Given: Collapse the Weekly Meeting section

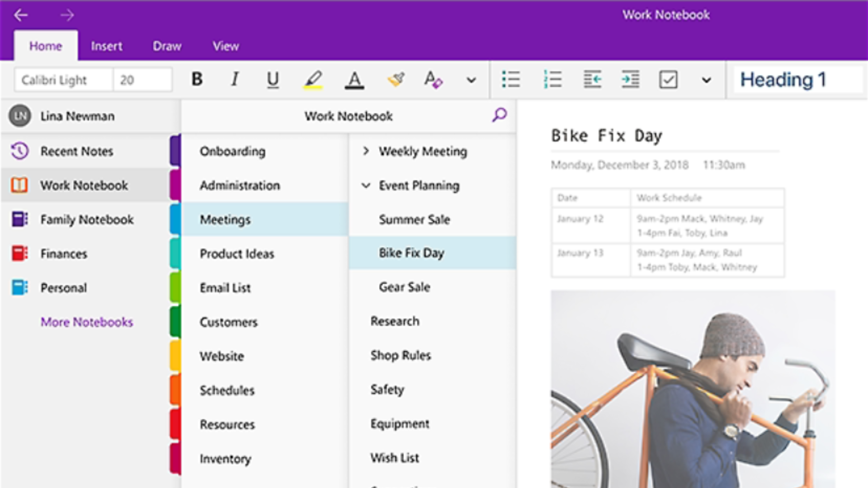Looking at the screenshot, I should [x=365, y=151].
